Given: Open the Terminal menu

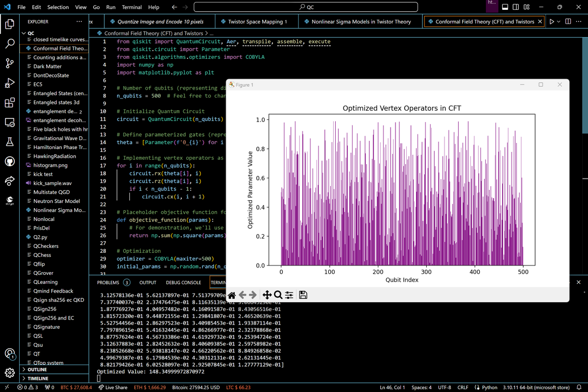Looking at the screenshot, I should click(x=132, y=7).
